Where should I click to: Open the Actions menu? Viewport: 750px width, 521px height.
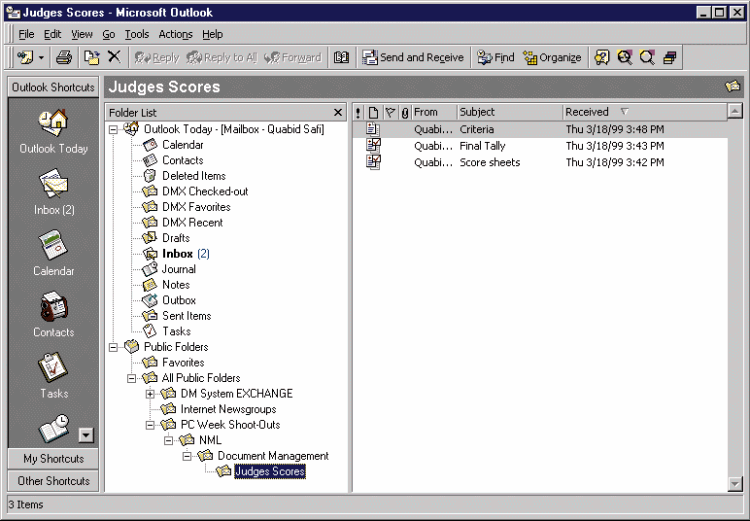click(x=176, y=34)
